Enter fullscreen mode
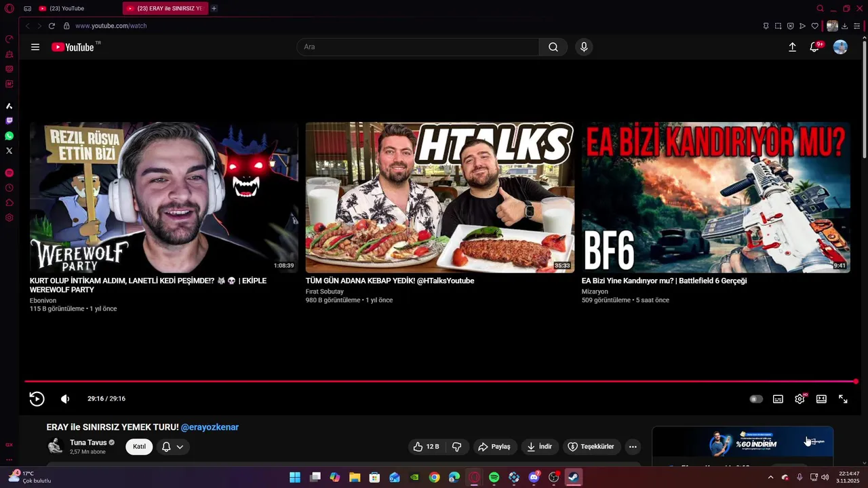 [x=843, y=399]
